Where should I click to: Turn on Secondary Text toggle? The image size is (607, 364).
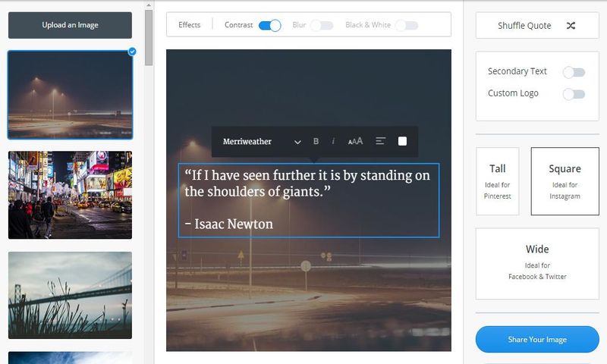pos(574,72)
